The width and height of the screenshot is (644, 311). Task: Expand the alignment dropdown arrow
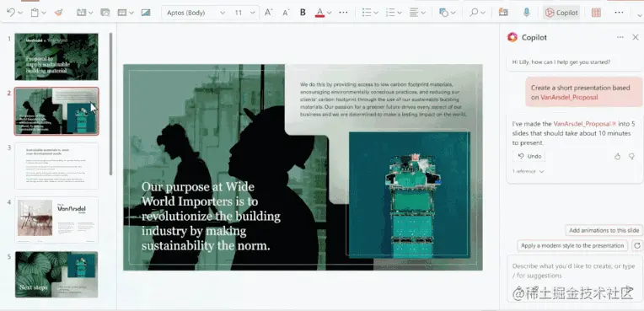pos(423,13)
